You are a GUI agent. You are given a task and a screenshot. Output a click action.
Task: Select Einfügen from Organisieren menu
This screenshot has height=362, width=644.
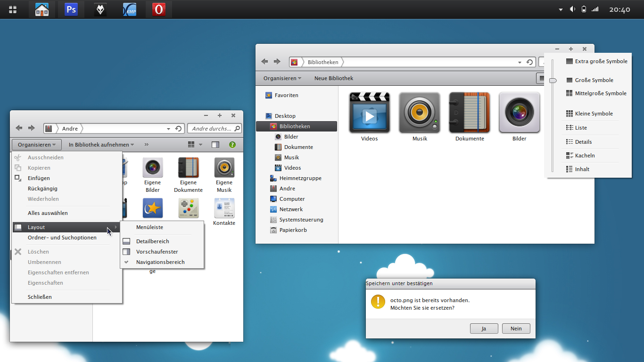[67, 178]
